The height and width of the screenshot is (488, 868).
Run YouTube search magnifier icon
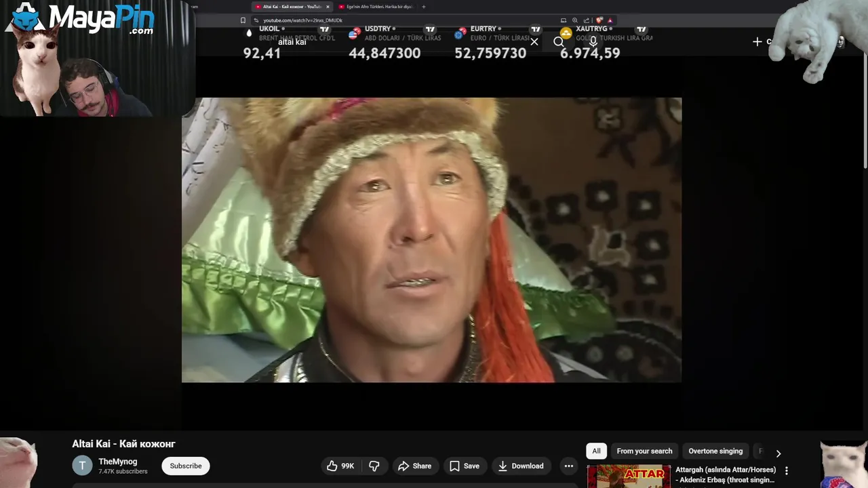click(x=559, y=42)
